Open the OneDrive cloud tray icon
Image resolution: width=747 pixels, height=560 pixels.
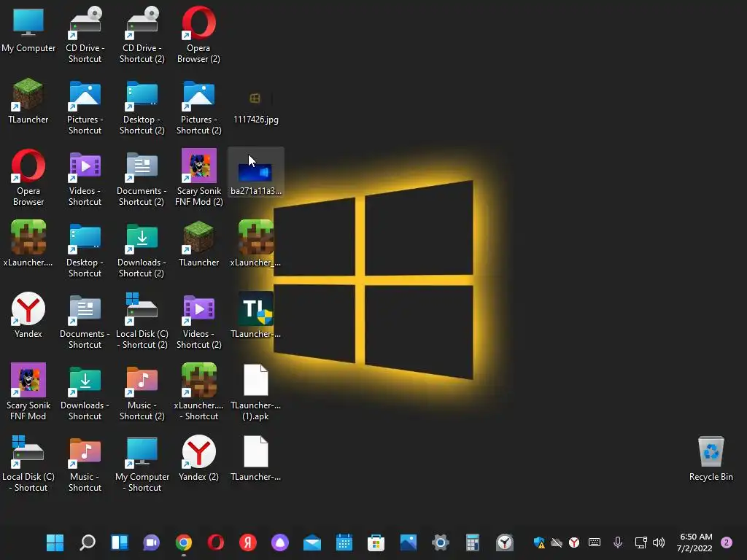point(557,542)
